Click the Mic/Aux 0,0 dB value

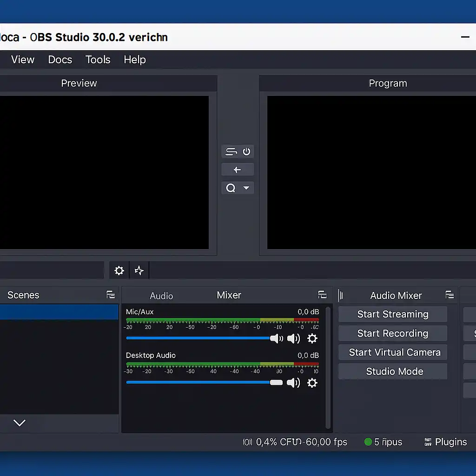(x=308, y=312)
